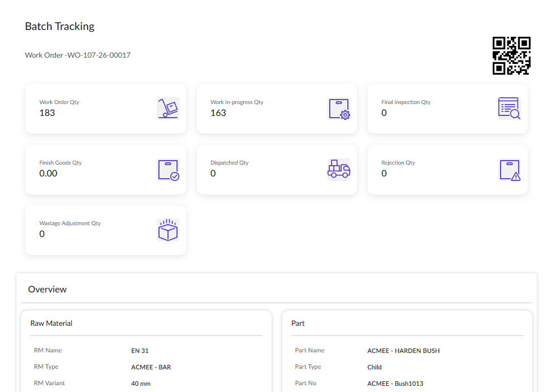Click the Part Name value ACMEE - HARDEN BUSH
Image resolution: width=560 pixels, height=392 pixels.
point(403,351)
